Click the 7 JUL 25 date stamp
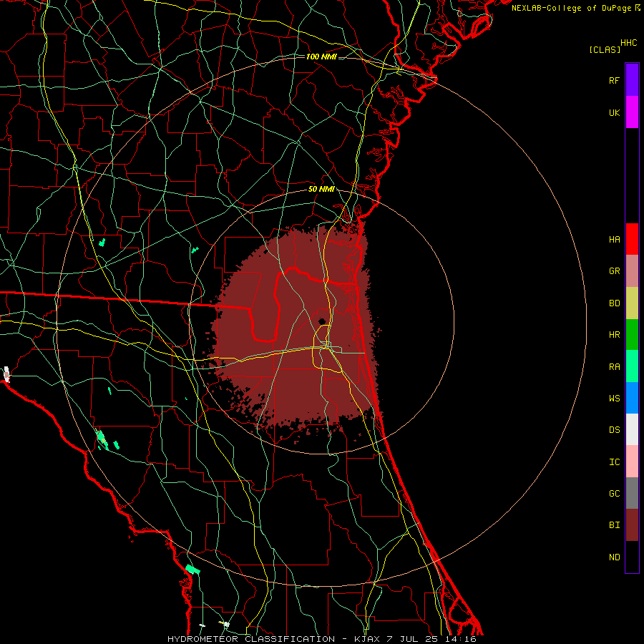The image size is (644, 644). pos(413,639)
